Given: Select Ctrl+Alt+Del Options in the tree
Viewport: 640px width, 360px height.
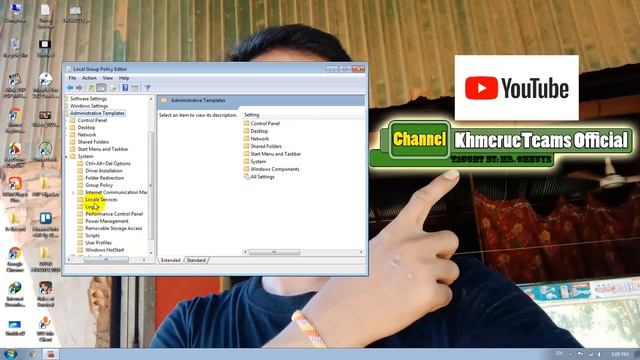Looking at the screenshot, I should pyautogui.click(x=108, y=164).
